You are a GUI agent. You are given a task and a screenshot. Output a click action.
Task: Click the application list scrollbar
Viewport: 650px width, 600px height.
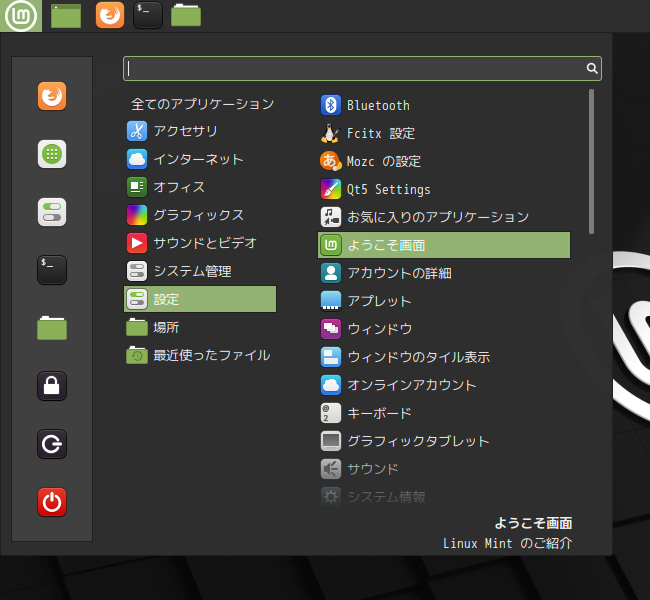pos(592,162)
